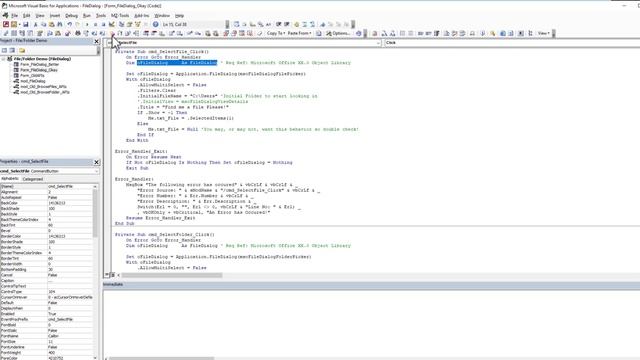
Task: Click the Uncomment Block icon
Action: tap(312, 24)
